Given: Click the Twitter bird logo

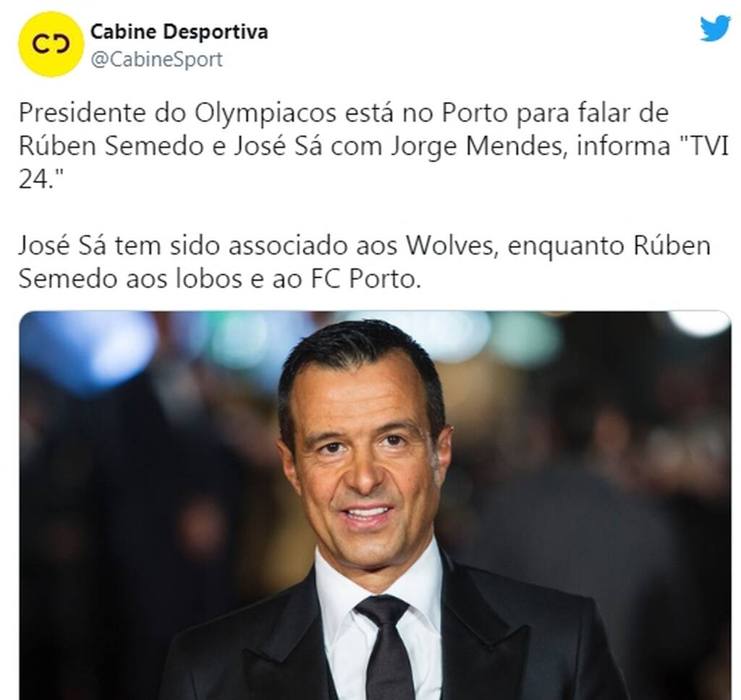Looking at the screenshot, I should click(x=716, y=29).
